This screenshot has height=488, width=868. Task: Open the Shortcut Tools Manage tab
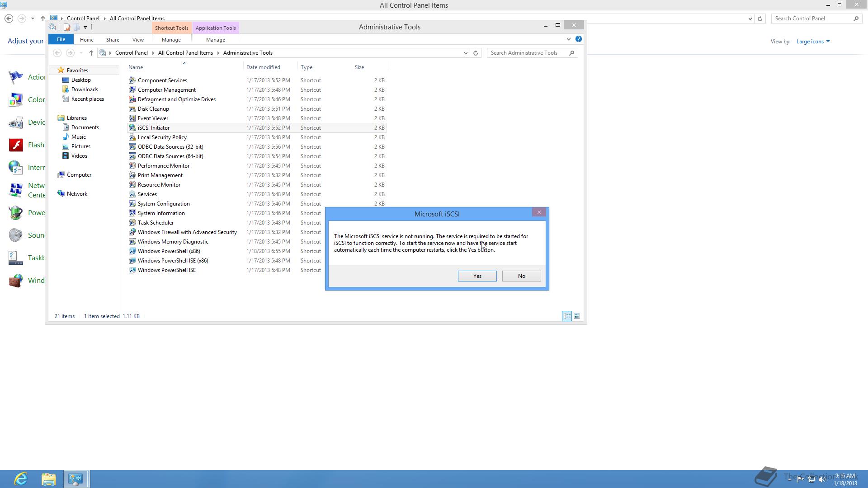point(171,40)
